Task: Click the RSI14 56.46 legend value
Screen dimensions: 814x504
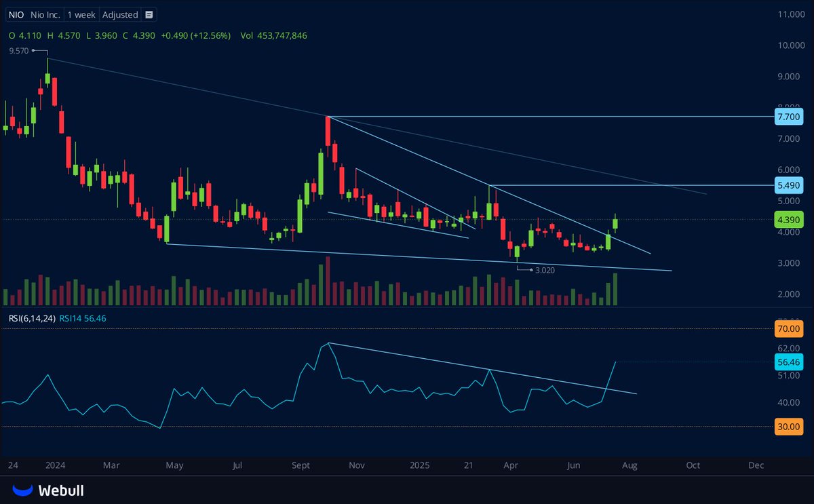Action: (83, 317)
